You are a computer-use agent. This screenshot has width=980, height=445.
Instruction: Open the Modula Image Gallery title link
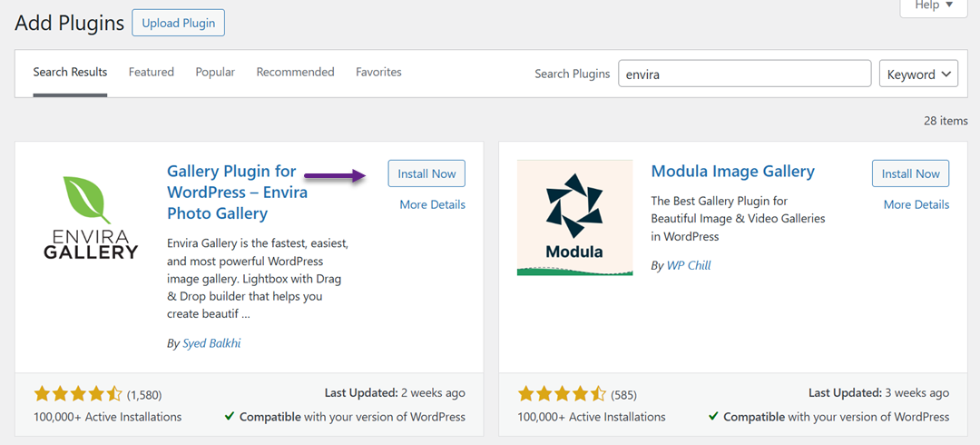732,171
